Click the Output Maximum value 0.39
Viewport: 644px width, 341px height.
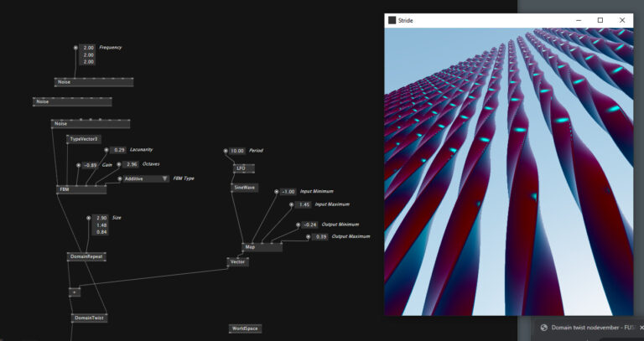pyautogui.click(x=320, y=237)
